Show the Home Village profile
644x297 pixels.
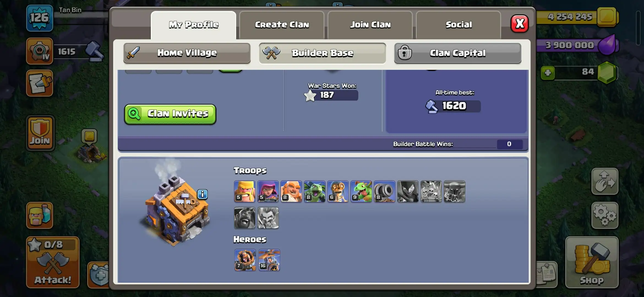(187, 53)
